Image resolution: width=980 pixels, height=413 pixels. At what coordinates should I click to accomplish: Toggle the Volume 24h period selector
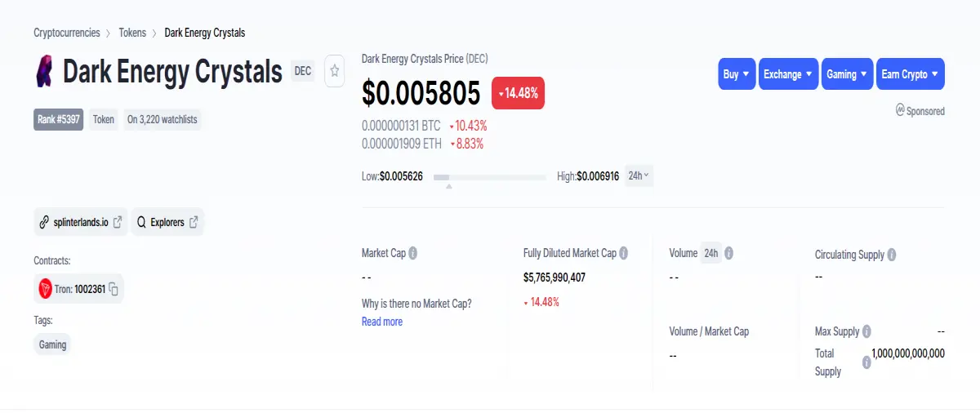[x=710, y=253]
